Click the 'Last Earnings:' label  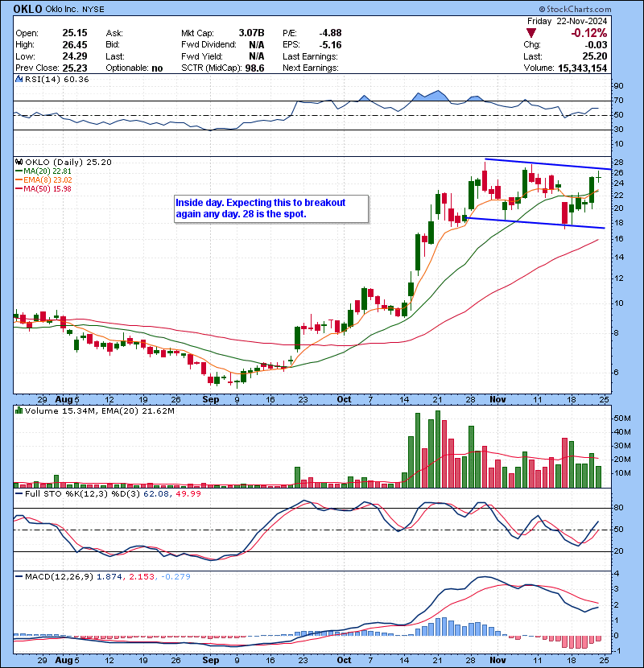click(x=310, y=56)
